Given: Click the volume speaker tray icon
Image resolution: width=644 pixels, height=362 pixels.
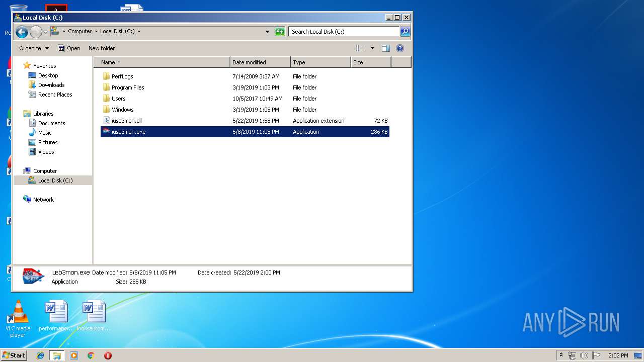Looking at the screenshot, I should [x=584, y=355].
